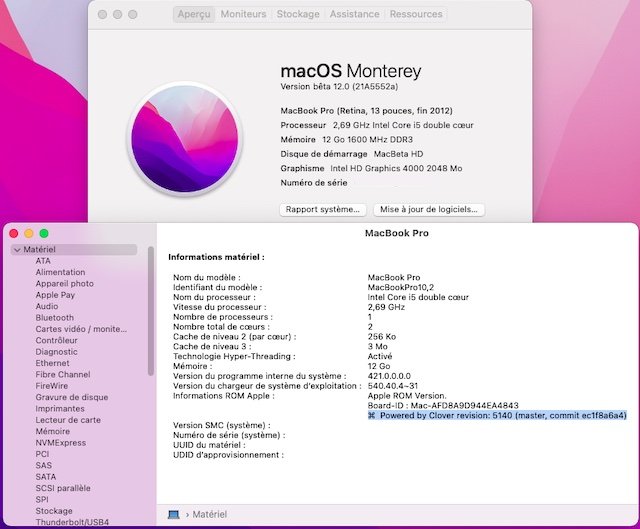
Task: Click MacBook Pro (Retina, 13 pouces, fin 2012)
Action: point(367,111)
